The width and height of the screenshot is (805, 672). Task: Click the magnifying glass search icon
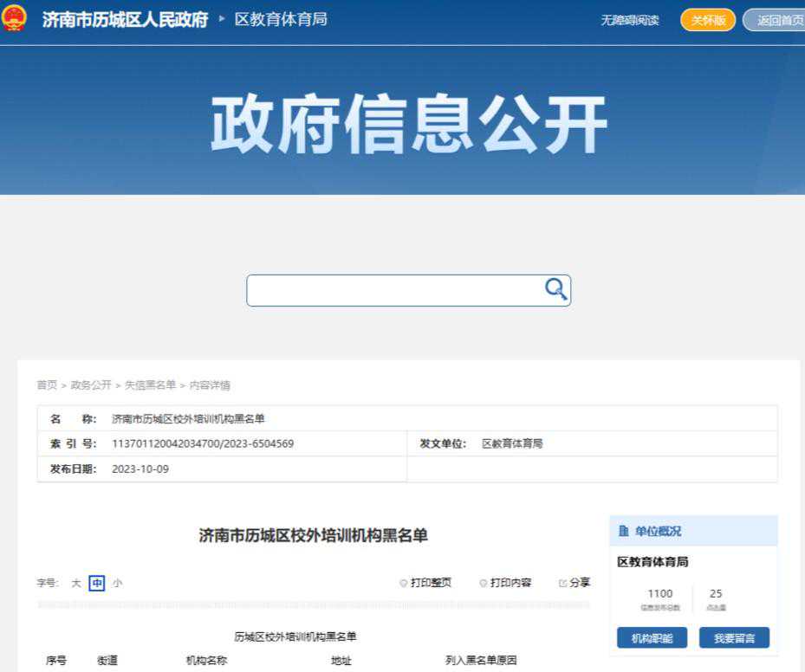click(x=555, y=289)
